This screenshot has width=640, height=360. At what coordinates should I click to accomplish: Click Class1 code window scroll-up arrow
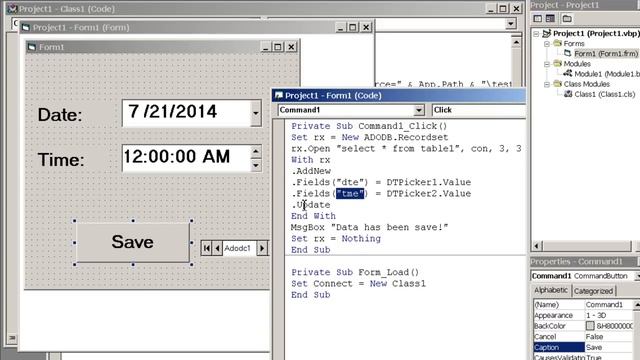516,42
